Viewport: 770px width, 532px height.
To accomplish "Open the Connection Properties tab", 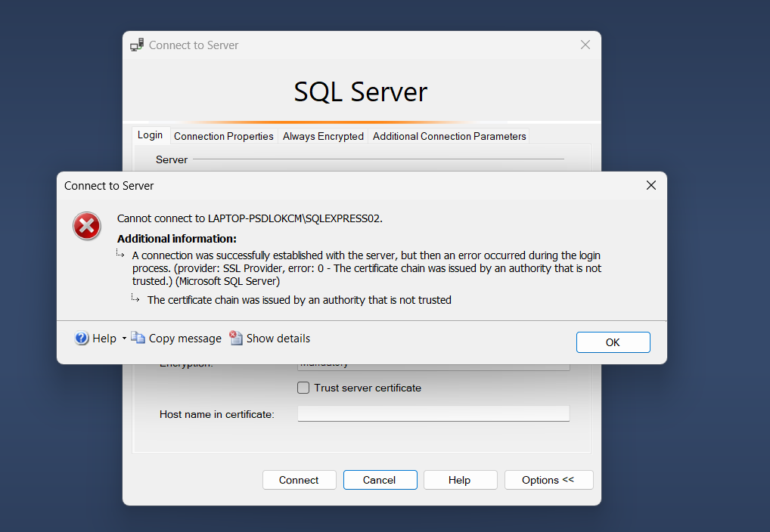I will point(223,136).
